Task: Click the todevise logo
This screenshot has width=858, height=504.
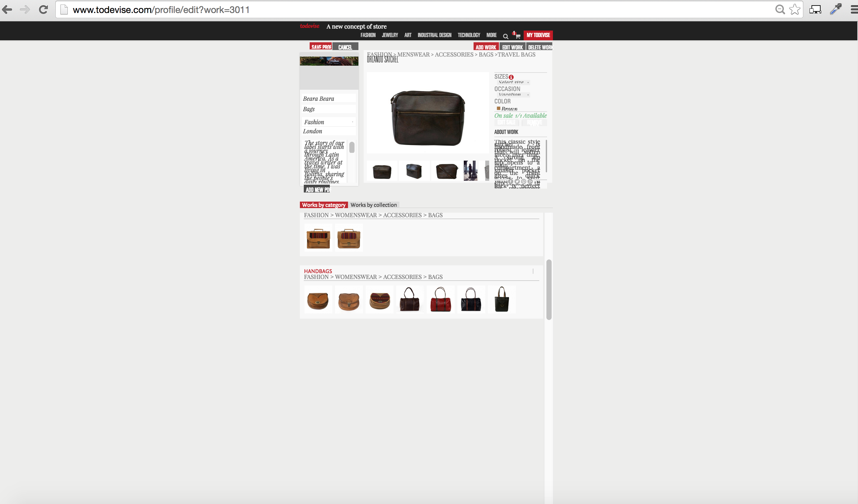Action: [x=310, y=26]
